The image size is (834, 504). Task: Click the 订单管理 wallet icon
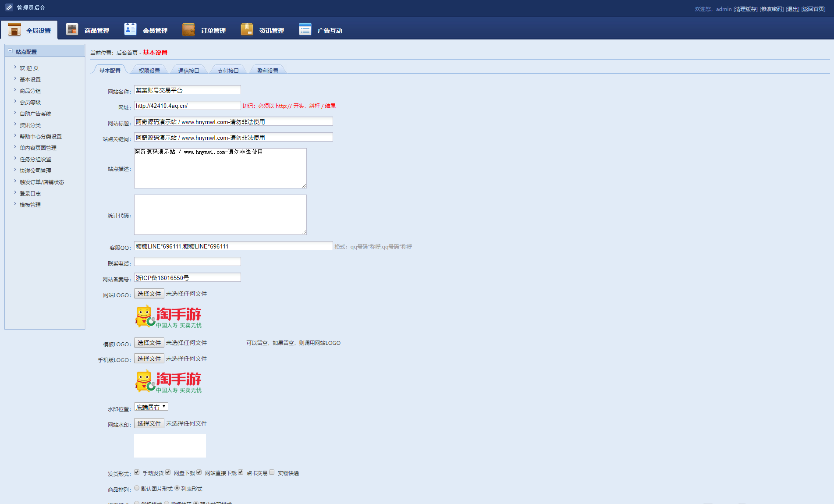pos(188,29)
